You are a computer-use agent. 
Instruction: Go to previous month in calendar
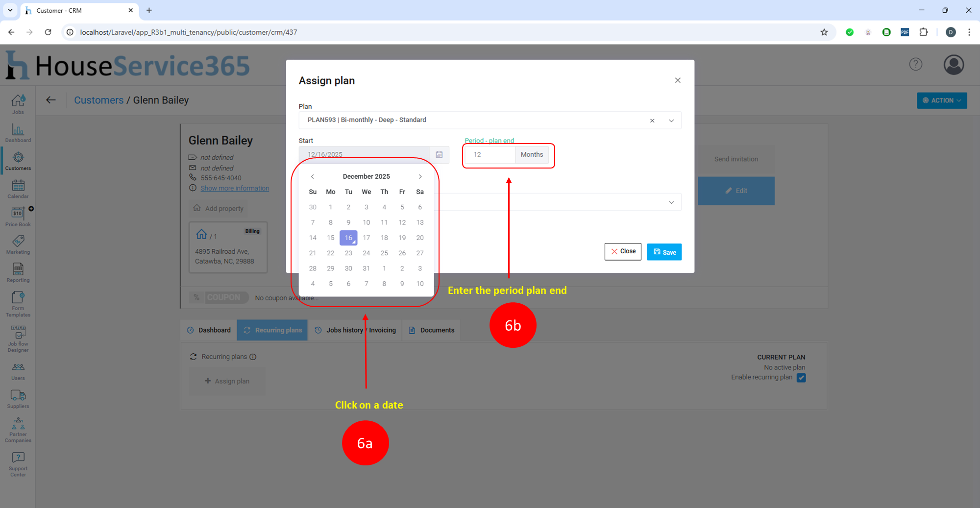[313, 176]
